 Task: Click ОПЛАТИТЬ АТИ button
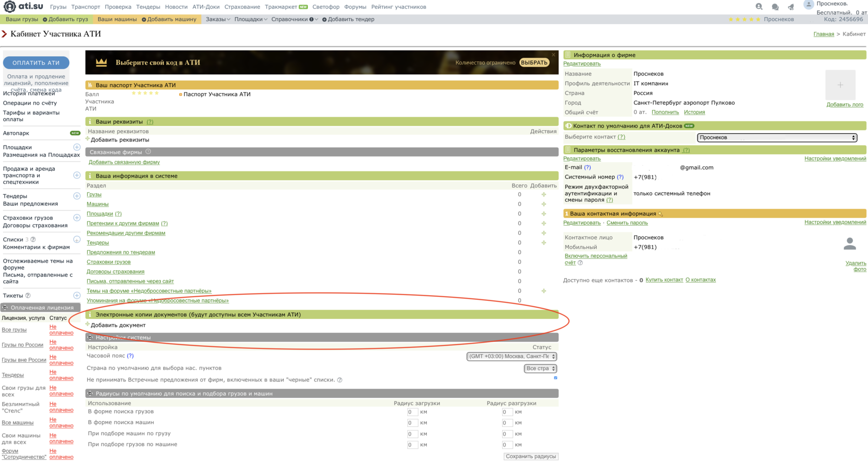pos(36,62)
